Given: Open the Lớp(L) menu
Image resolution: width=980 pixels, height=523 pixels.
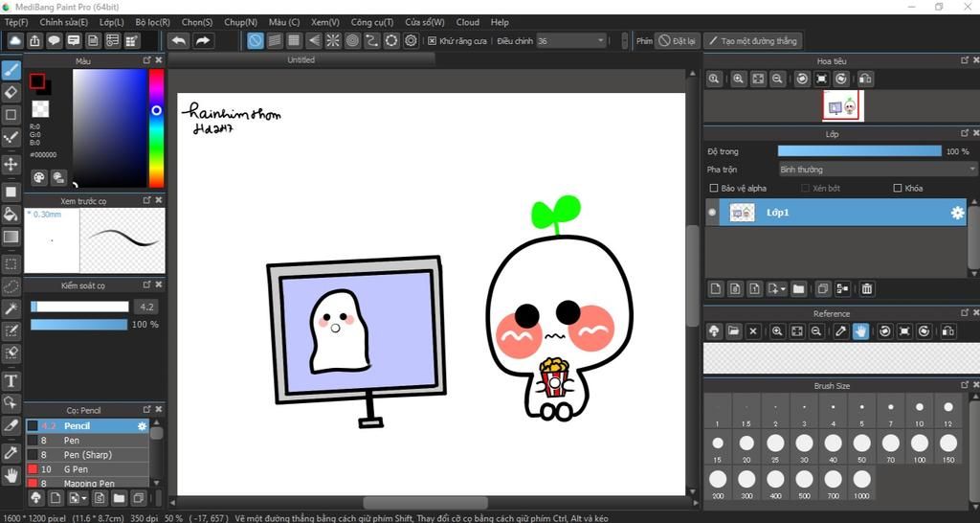Looking at the screenshot, I should pyautogui.click(x=111, y=22).
